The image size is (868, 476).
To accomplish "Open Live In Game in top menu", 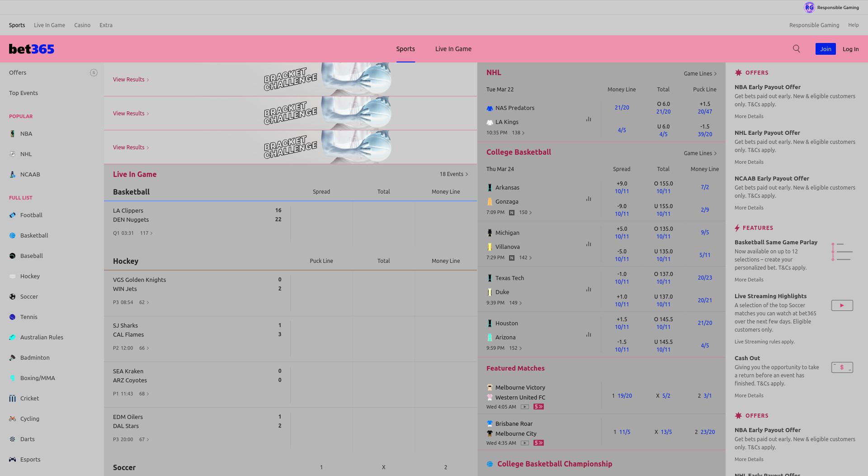I will [49, 25].
